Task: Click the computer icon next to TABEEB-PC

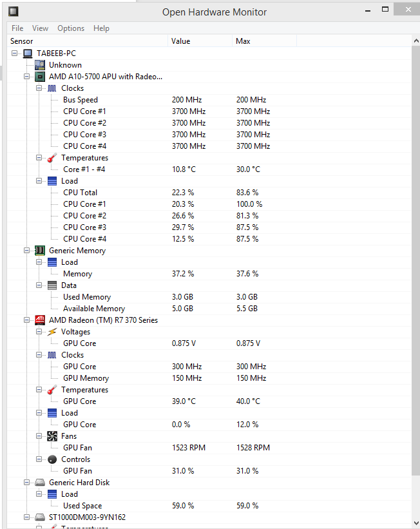Action: tap(28, 53)
